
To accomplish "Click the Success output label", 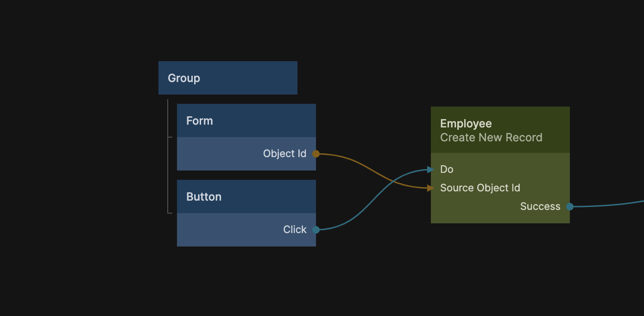I will pos(540,207).
